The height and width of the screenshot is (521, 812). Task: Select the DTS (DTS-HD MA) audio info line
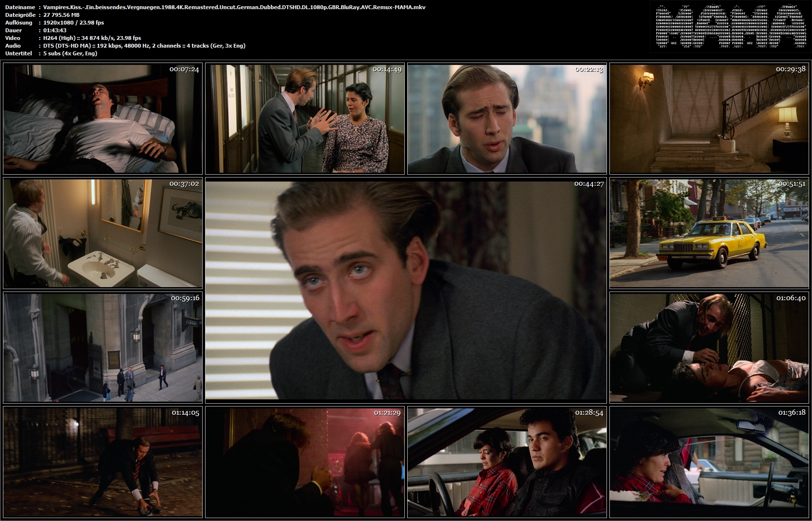(144, 46)
